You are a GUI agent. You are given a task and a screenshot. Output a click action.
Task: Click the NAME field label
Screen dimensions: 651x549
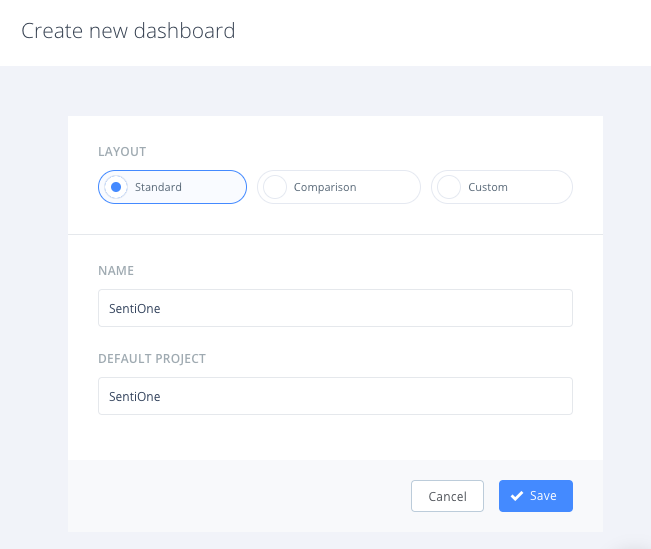[116, 271]
